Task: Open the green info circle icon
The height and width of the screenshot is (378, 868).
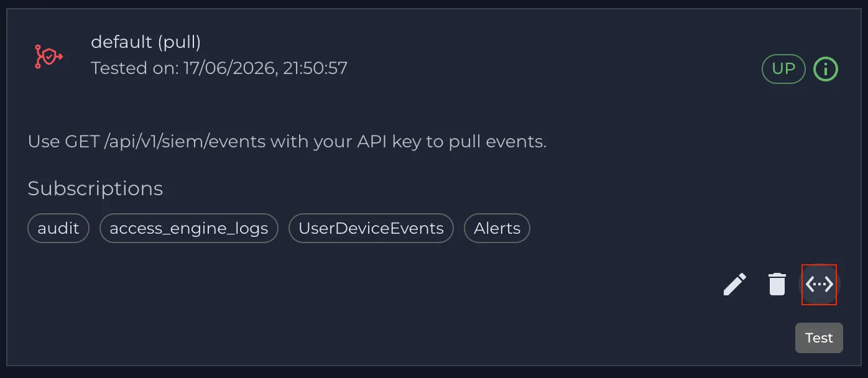Action: [x=826, y=69]
